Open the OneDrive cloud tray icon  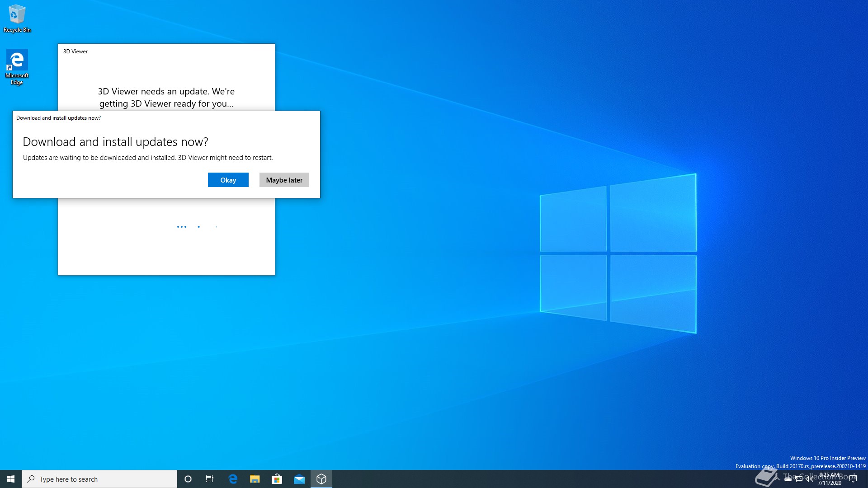[x=788, y=479]
